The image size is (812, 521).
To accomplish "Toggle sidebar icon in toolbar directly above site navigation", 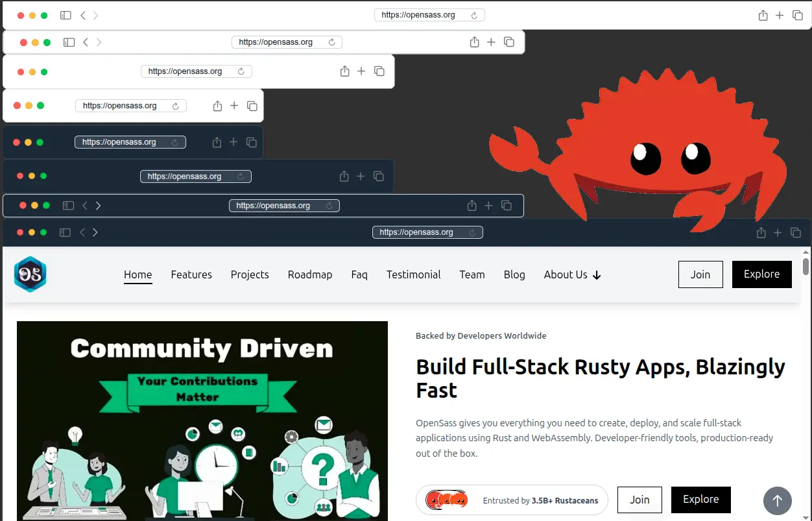I will [65, 232].
